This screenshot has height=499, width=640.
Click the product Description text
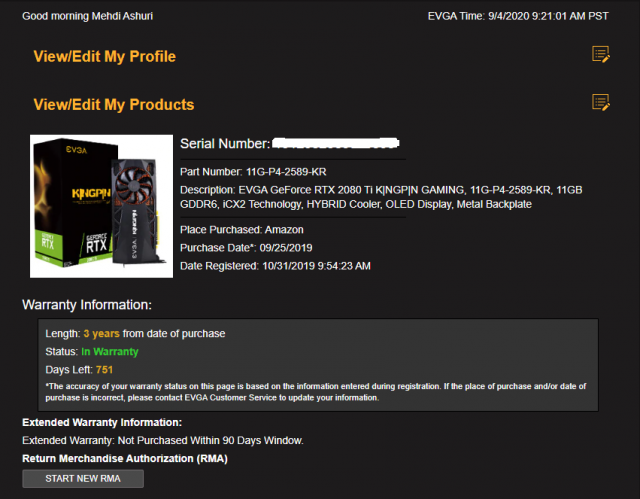(381, 197)
